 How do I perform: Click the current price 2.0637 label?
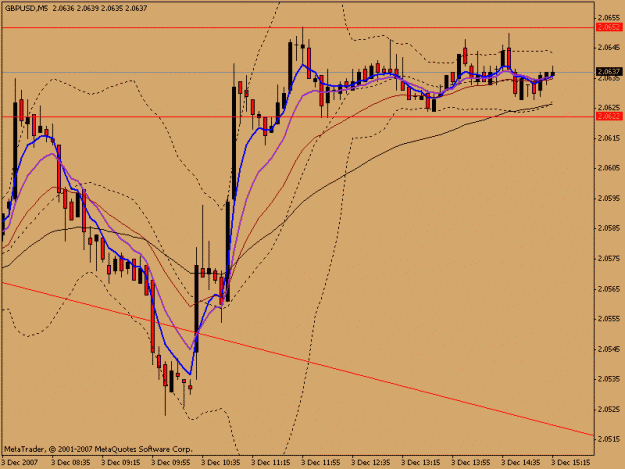tap(609, 72)
